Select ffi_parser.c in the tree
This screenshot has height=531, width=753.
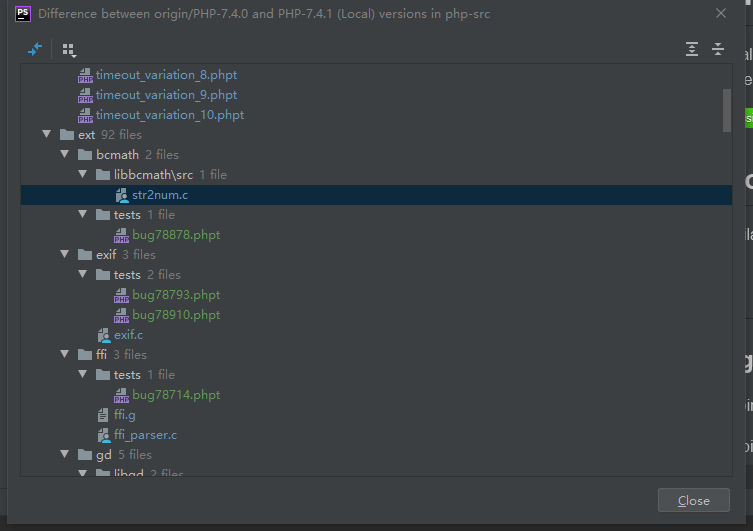coord(145,435)
